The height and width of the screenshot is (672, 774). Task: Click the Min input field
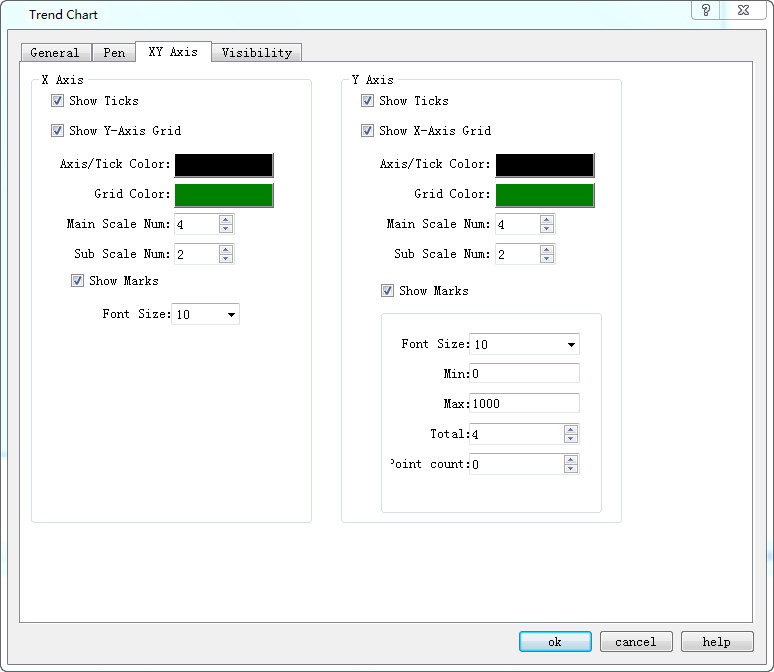(524, 374)
